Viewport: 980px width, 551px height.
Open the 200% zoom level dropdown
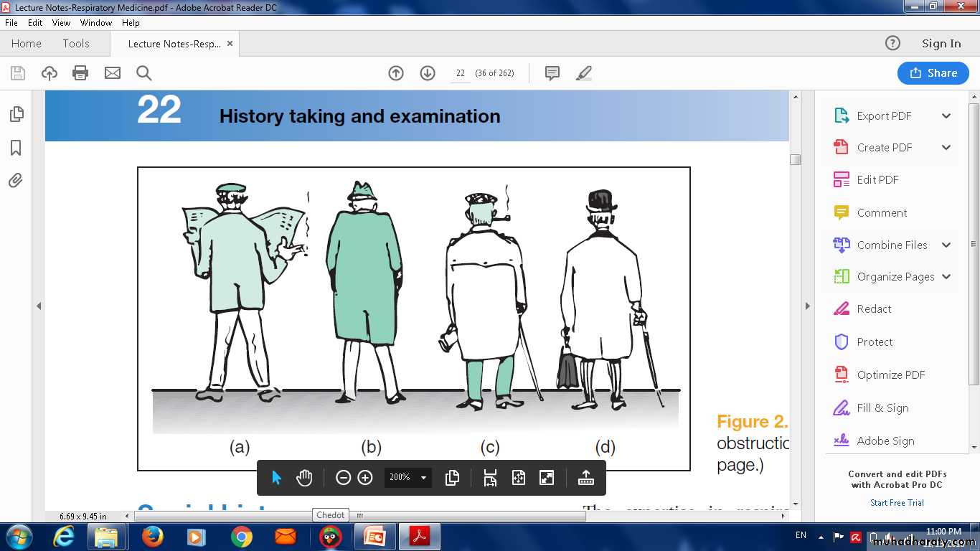tap(423, 478)
